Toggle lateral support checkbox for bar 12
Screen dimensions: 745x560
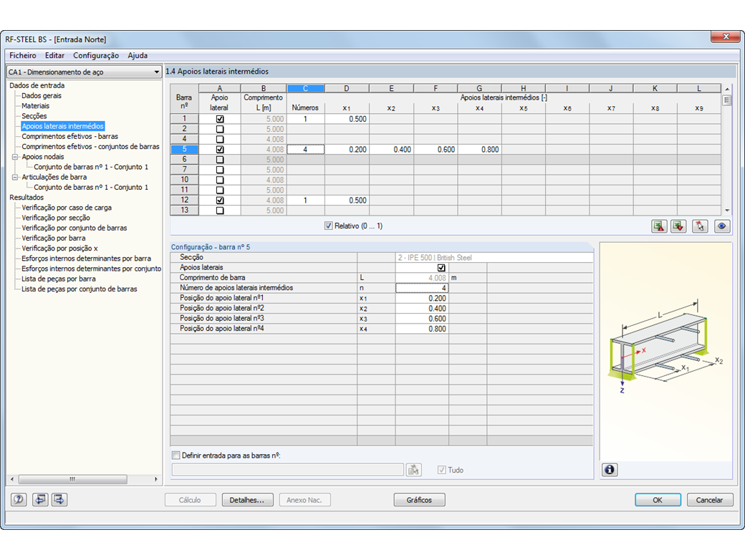[219, 201]
